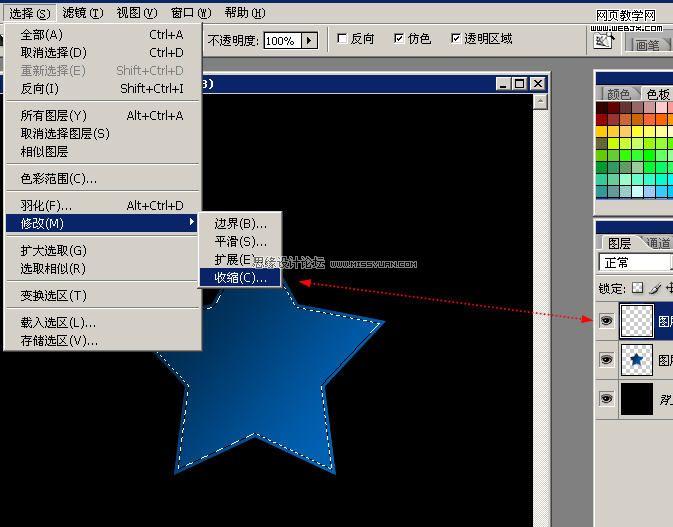Choose 所有图层(Y) menu entry

[102, 116]
